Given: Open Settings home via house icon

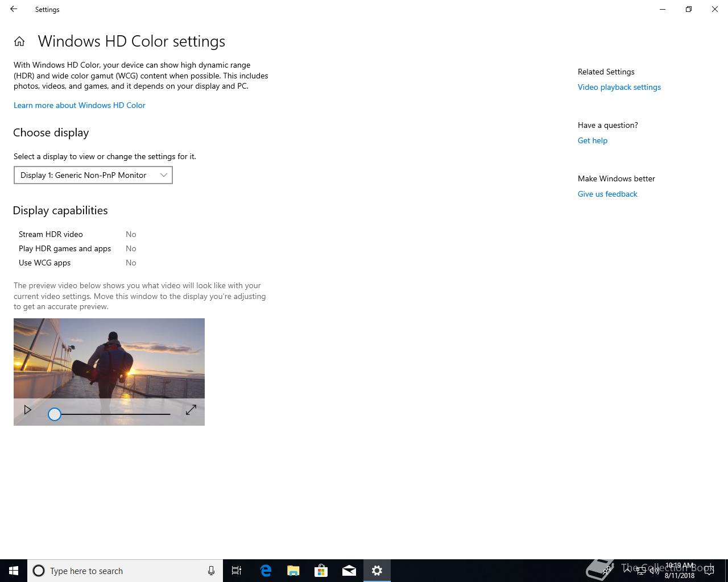Looking at the screenshot, I should point(19,41).
